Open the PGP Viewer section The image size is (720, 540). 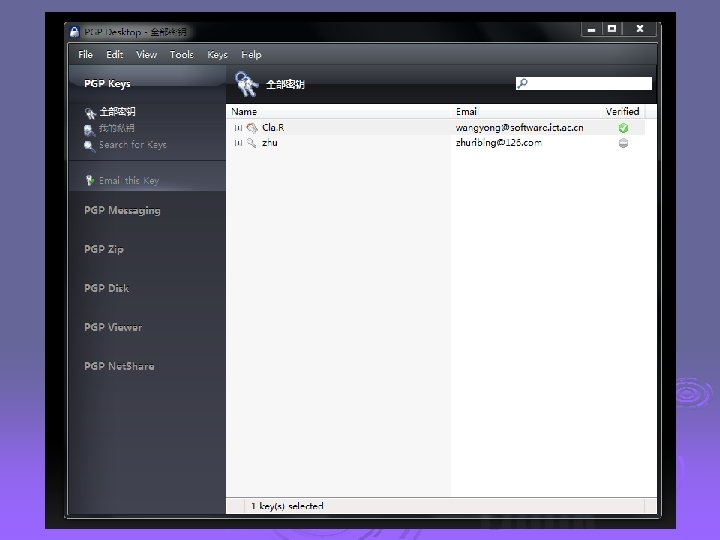point(113,327)
